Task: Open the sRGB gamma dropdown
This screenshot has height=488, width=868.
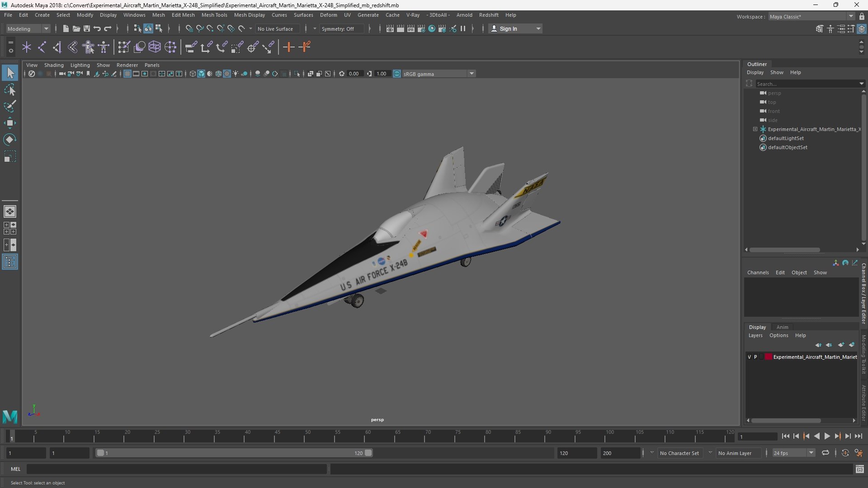Action: pyautogui.click(x=472, y=74)
